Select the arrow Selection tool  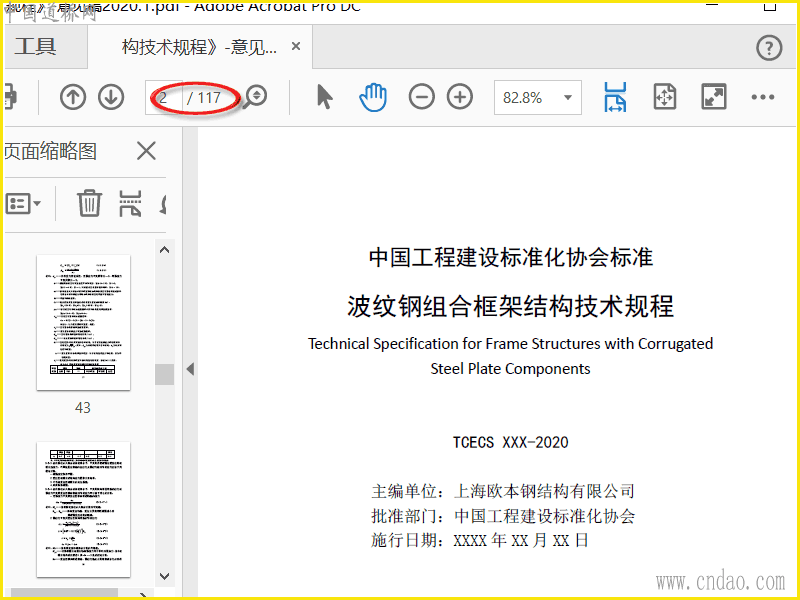(x=324, y=97)
